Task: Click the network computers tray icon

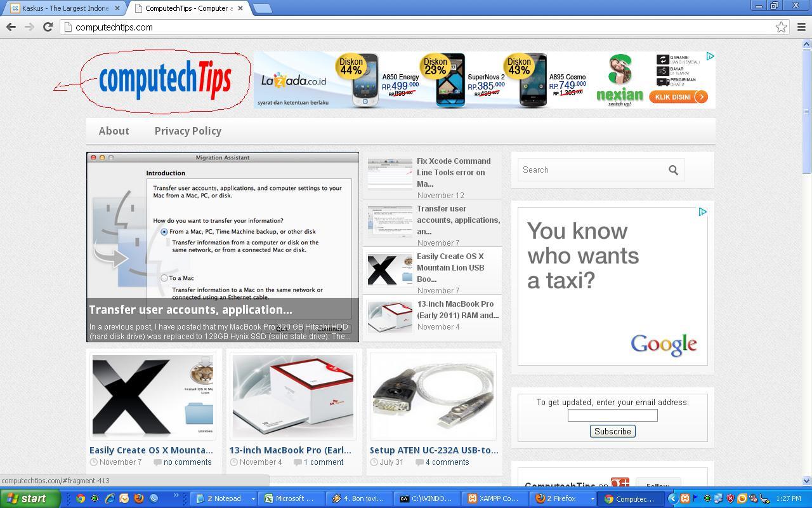Action: click(719, 498)
